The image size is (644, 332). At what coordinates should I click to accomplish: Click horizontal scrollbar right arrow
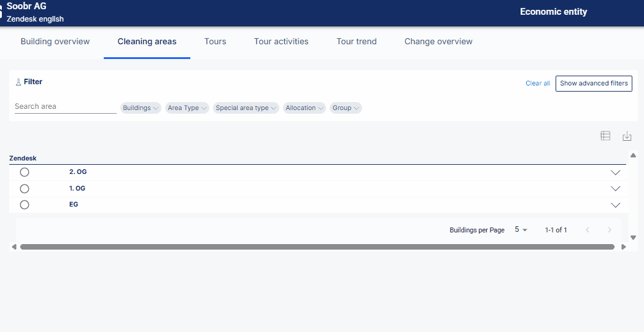point(624,247)
